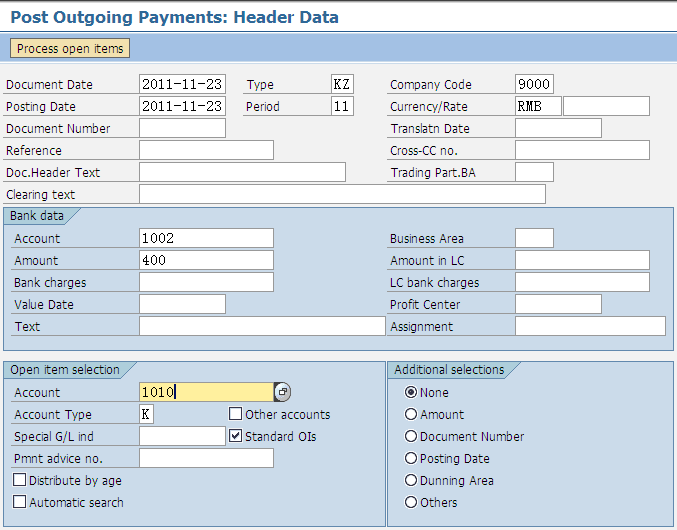Screen dimensions: 677x530
Task: Focus the Assignment input field
Action: click(590, 326)
